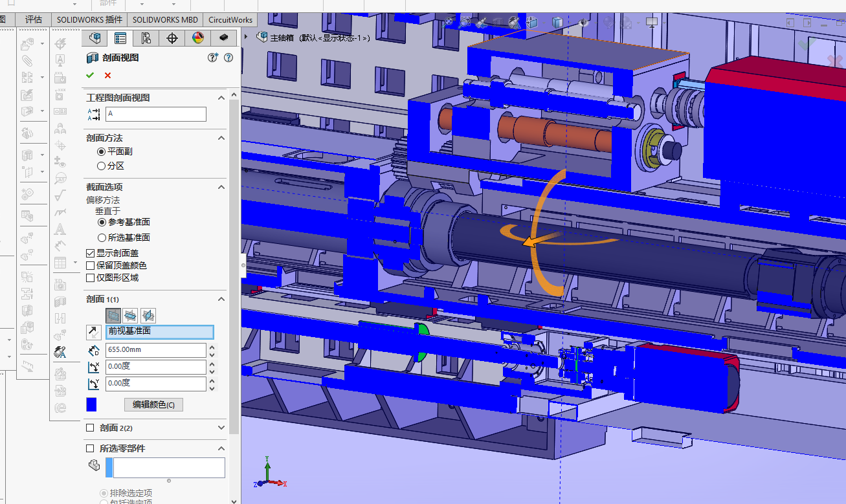This screenshot has height=504, width=846.
Task: Select top plane section button
Action: click(130, 315)
